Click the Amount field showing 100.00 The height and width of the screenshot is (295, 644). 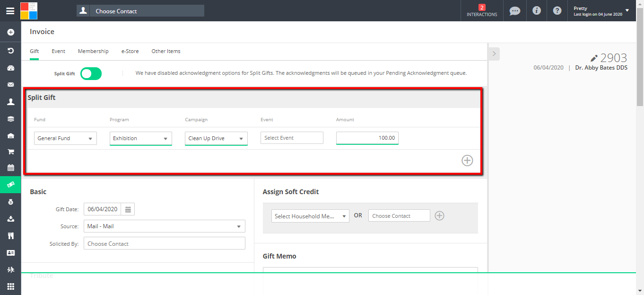point(367,138)
